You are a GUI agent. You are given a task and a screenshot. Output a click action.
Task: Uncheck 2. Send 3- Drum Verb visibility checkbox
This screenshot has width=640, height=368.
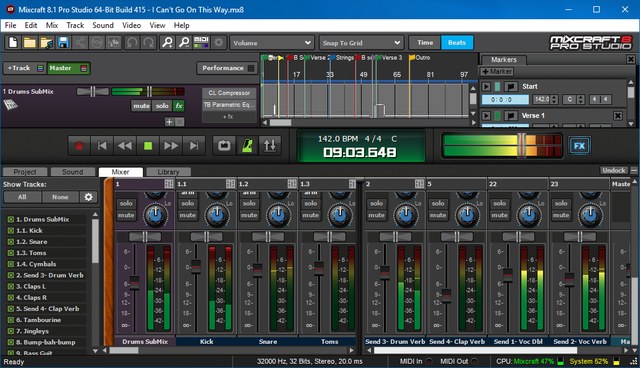point(11,275)
